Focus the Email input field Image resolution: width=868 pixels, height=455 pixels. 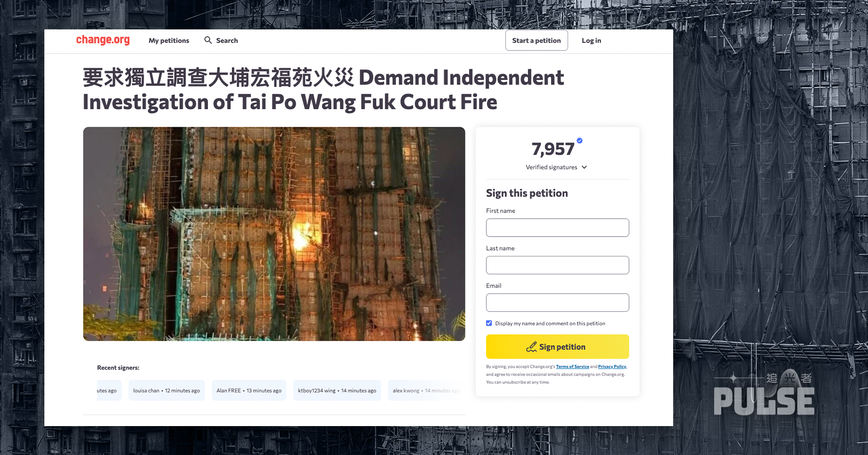tap(557, 303)
